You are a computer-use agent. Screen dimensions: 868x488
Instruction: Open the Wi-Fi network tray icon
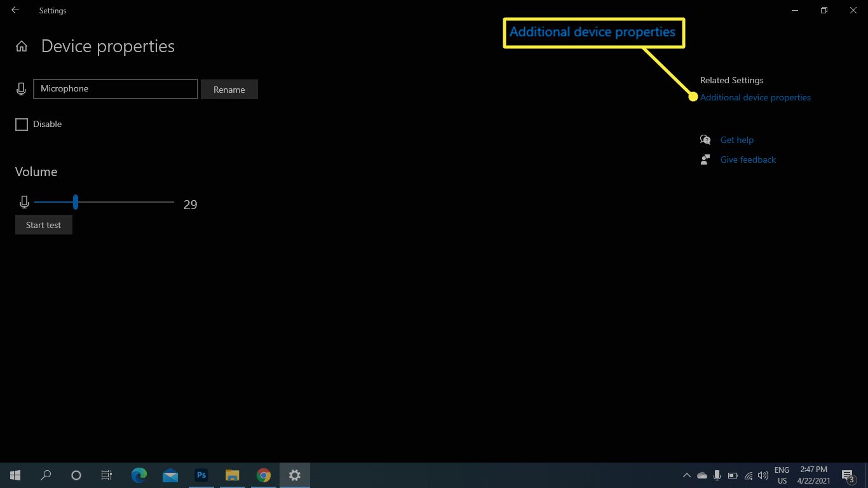748,475
